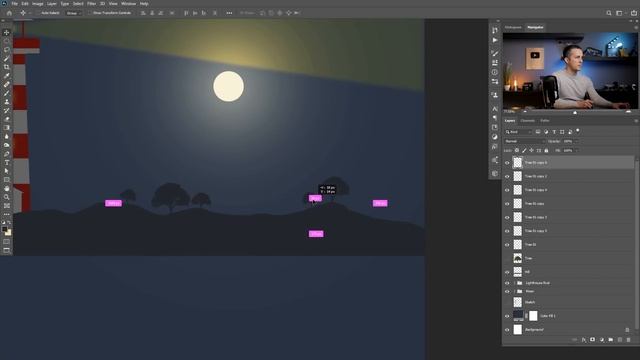Open more align options ellipsis
Screen dimensions: 640x360
[229, 13]
